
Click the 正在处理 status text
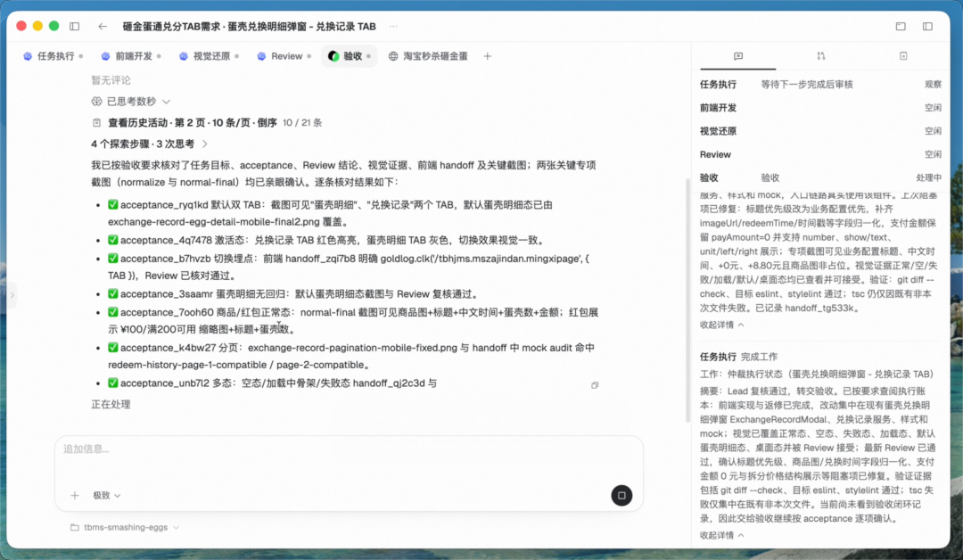click(x=111, y=405)
